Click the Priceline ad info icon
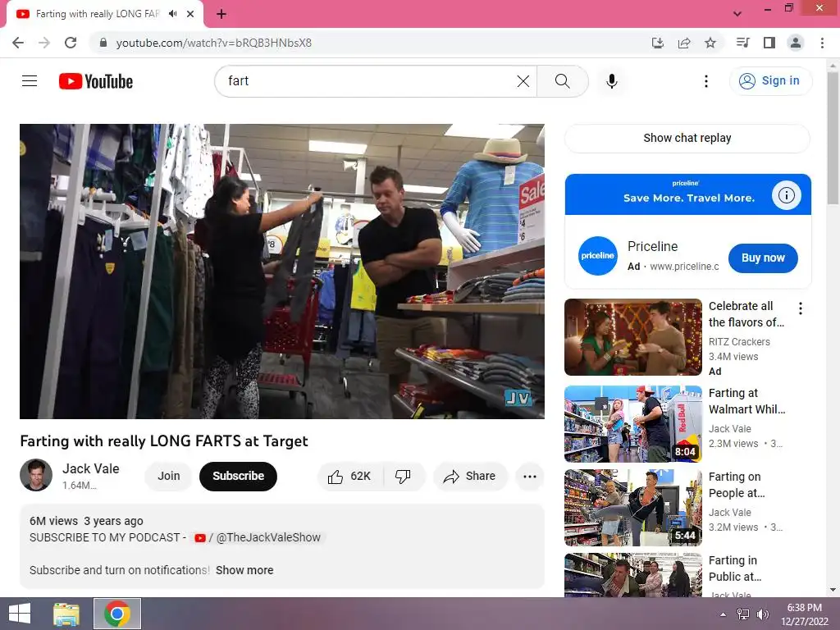Screen dimensions: 840x630 click(x=787, y=194)
